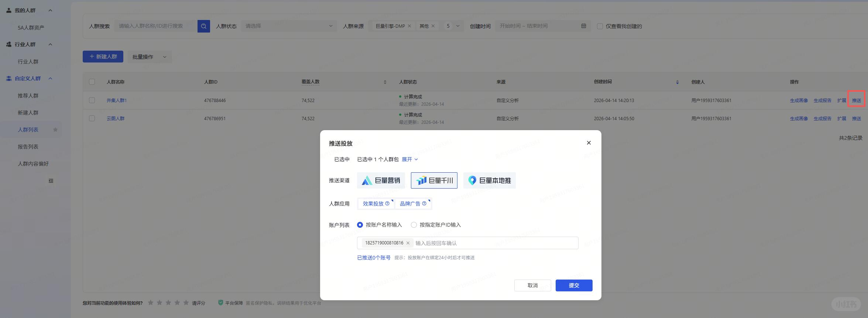Check the box for 并集人群1 row
868x318 pixels.
coord(92,100)
